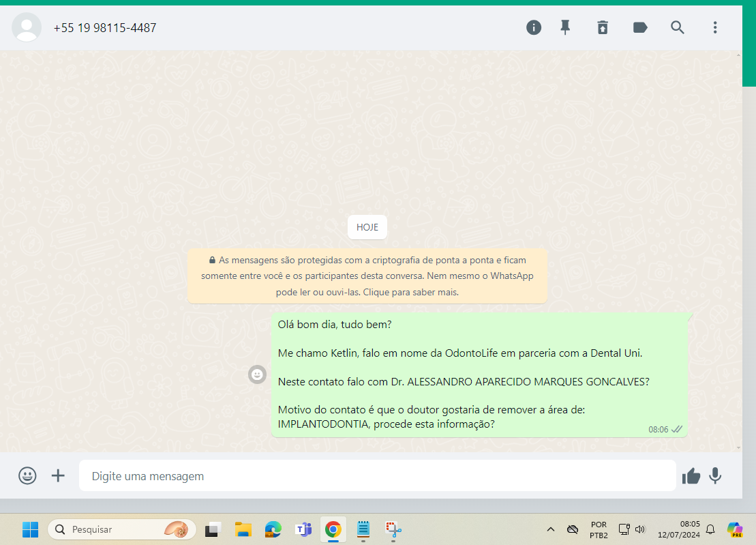The height and width of the screenshot is (545, 756).
Task: Click the sent message bubble
Action: click(x=479, y=374)
